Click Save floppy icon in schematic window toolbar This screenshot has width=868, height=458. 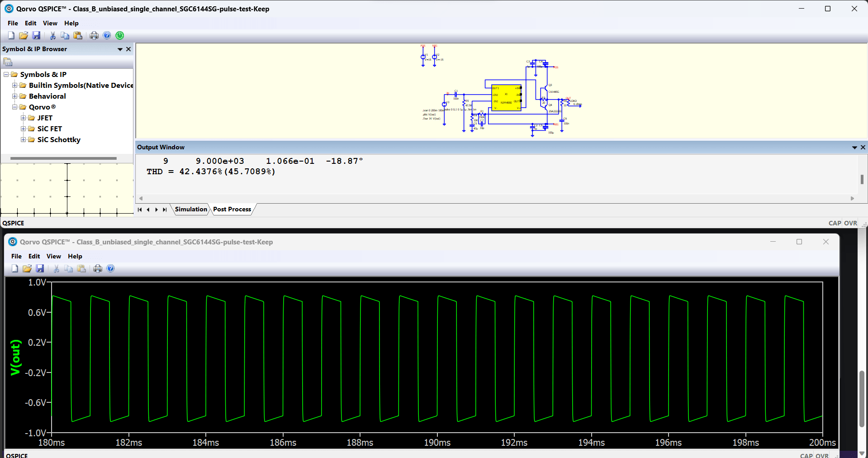point(36,35)
